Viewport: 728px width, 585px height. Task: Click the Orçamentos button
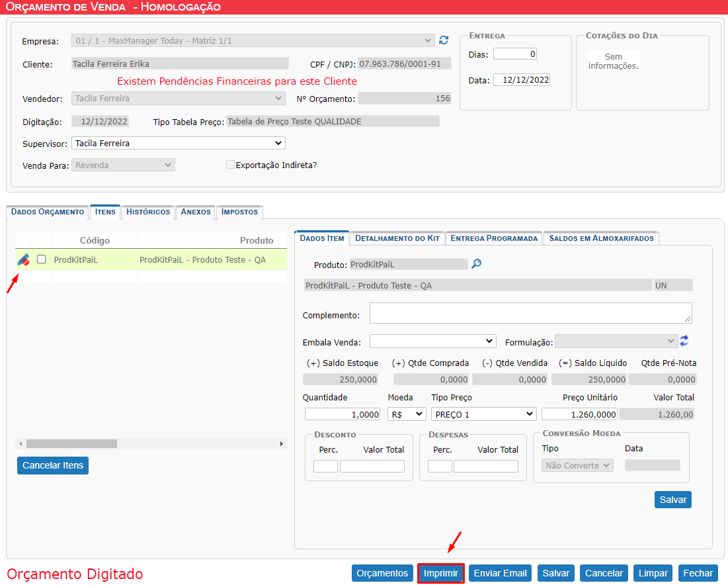tap(382, 573)
